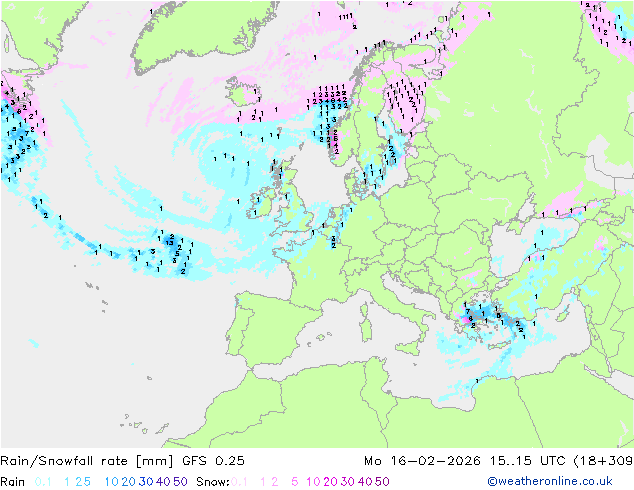Image resolution: width=634 pixels, height=490 pixels.
Task: Click the snow legend 20 value
Action: (x=330, y=482)
